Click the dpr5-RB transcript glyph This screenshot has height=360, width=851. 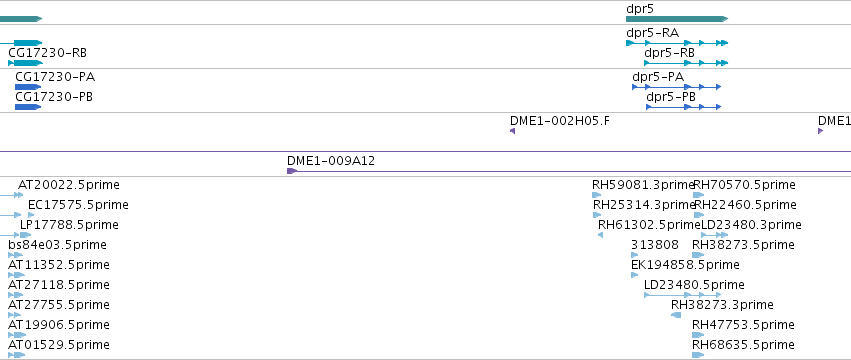coord(685,63)
